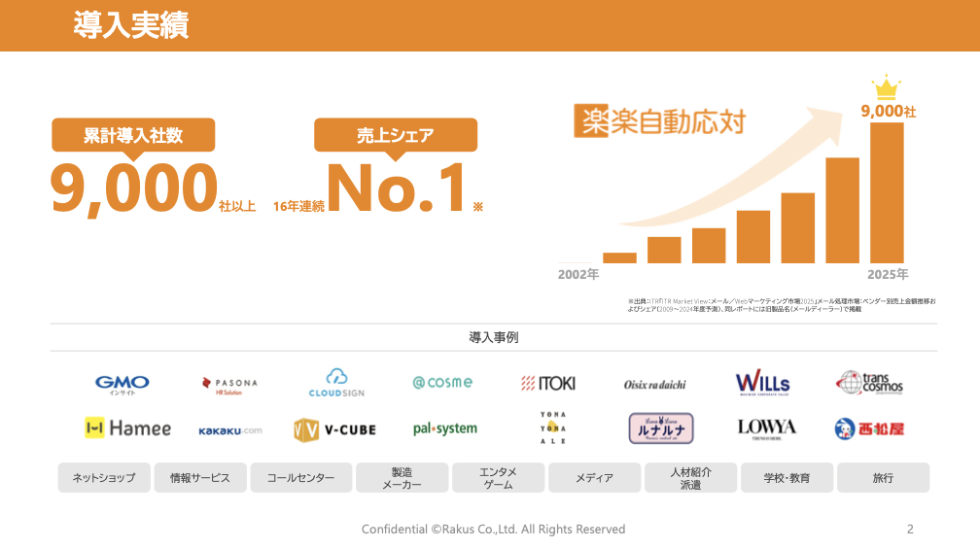Image resolution: width=980 pixels, height=548 pixels.
Task: Click the Confidential ©Rakus footer text
Action: [x=493, y=530]
